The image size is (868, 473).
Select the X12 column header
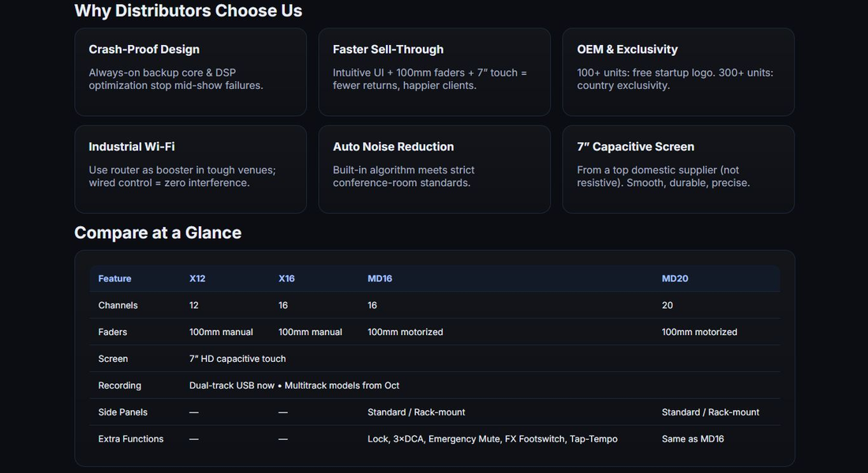pyautogui.click(x=197, y=278)
